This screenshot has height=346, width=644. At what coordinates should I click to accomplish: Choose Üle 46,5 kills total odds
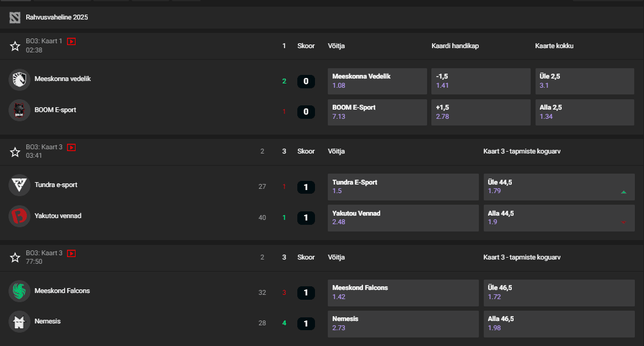tap(559, 292)
